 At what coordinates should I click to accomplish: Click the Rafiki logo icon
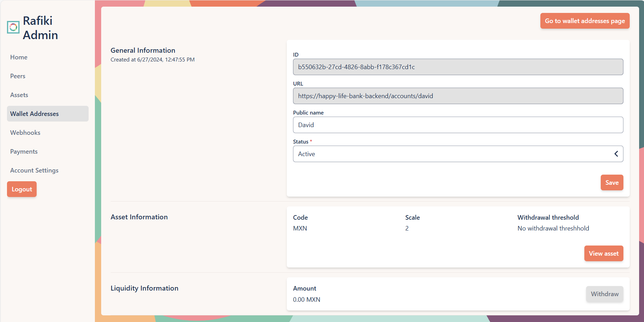pyautogui.click(x=13, y=27)
